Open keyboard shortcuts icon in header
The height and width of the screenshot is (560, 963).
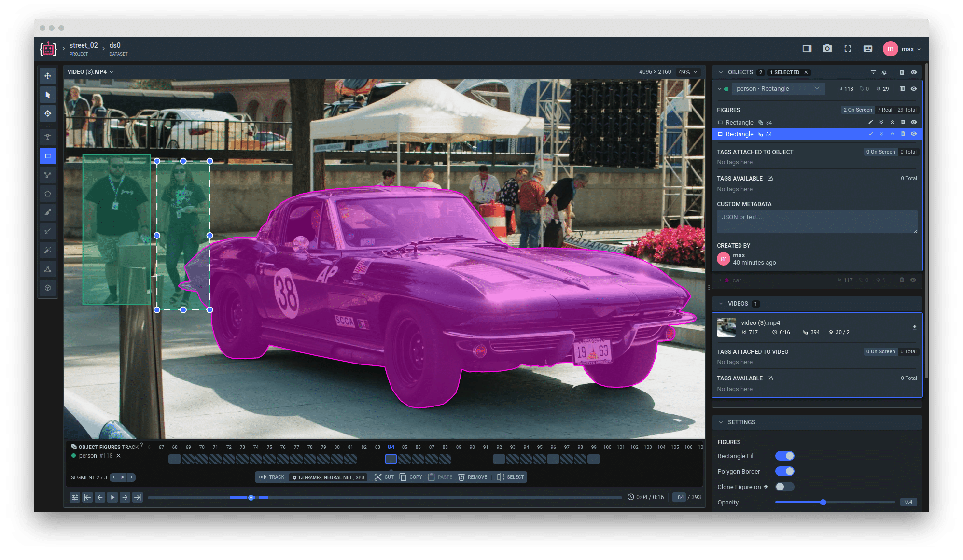pyautogui.click(x=868, y=49)
